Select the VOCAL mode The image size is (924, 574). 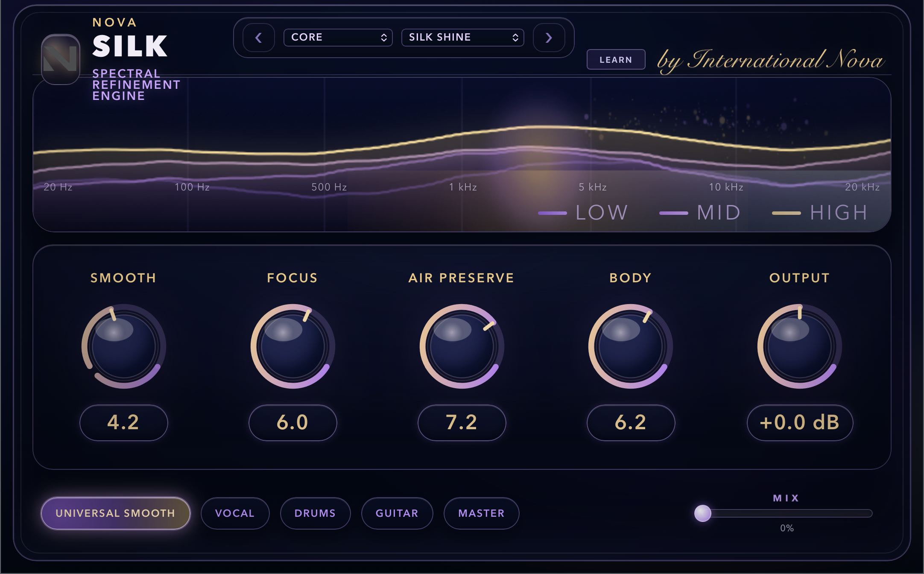pyautogui.click(x=235, y=513)
